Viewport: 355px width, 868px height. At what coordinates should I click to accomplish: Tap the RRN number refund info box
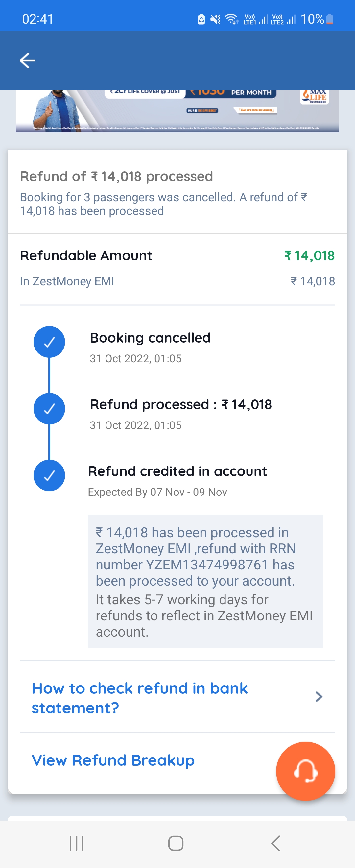click(x=205, y=581)
